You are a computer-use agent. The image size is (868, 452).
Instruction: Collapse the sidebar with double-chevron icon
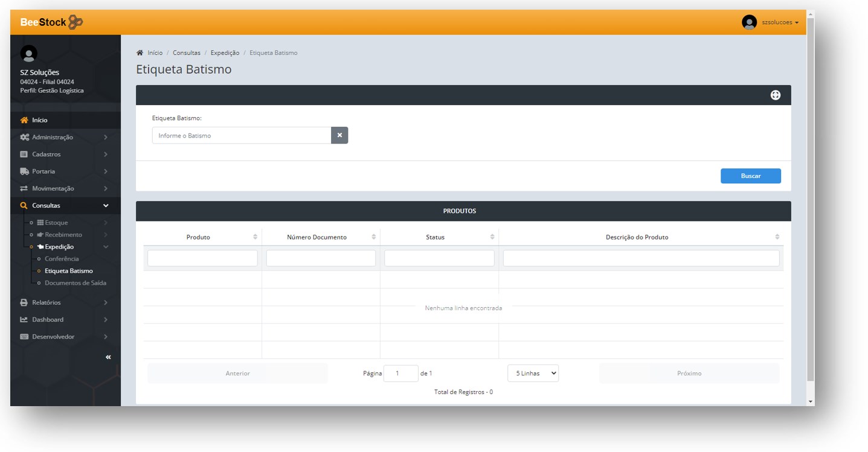coord(108,357)
